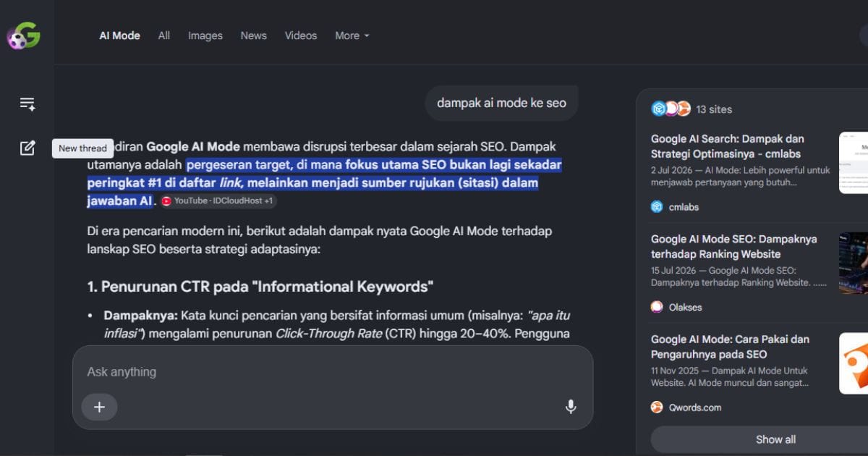This screenshot has width=868, height=456.
Task: Click the YouTube icon in citation chip
Action: (166, 200)
